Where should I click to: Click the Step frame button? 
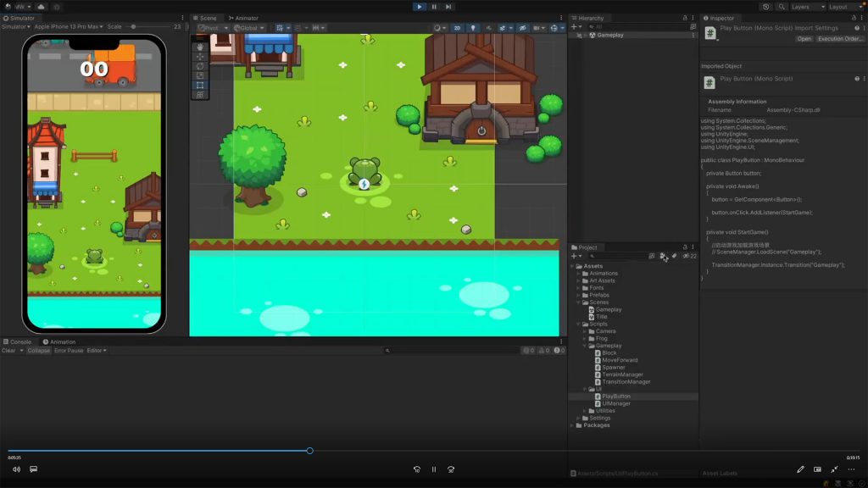pyautogui.click(x=448, y=7)
